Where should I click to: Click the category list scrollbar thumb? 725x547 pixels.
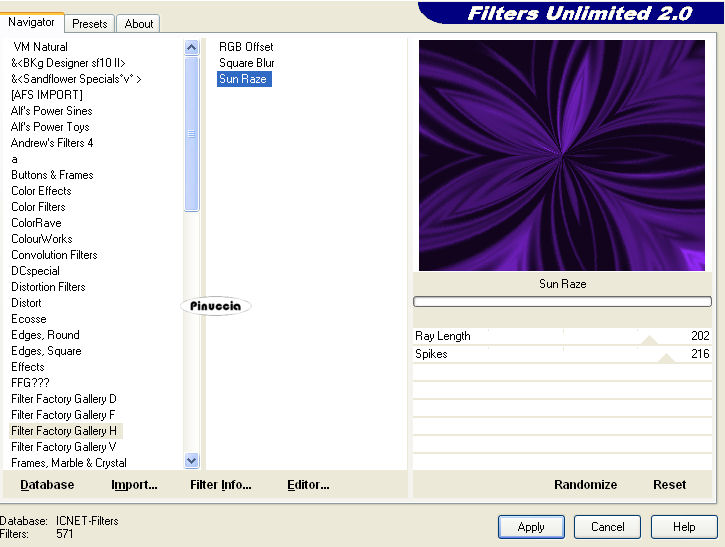point(191,134)
